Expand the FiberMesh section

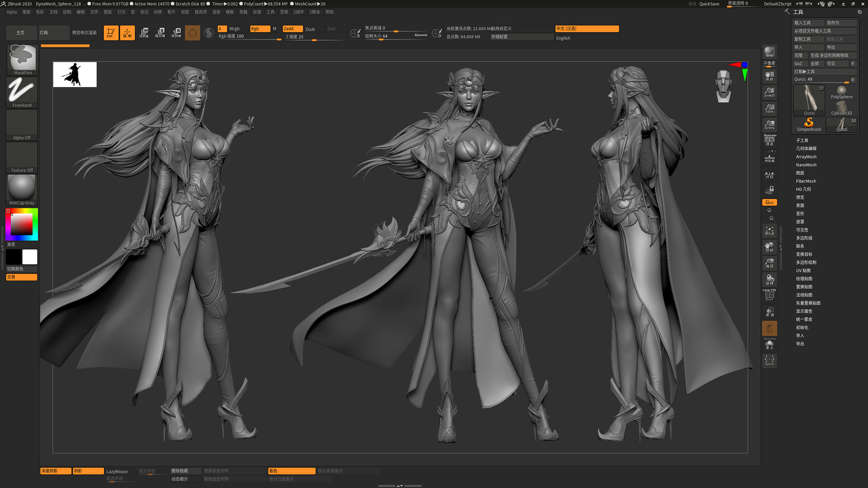click(806, 181)
